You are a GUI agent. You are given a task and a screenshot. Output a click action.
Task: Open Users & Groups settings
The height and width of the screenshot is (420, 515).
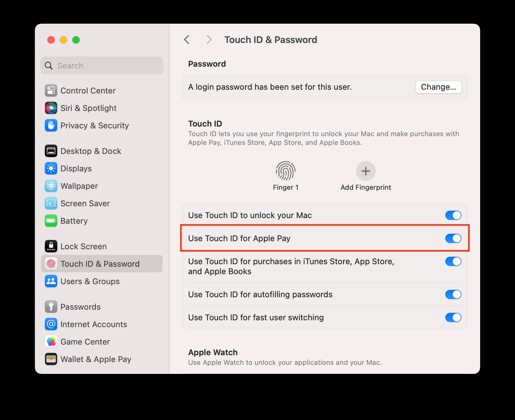pos(90,281)
